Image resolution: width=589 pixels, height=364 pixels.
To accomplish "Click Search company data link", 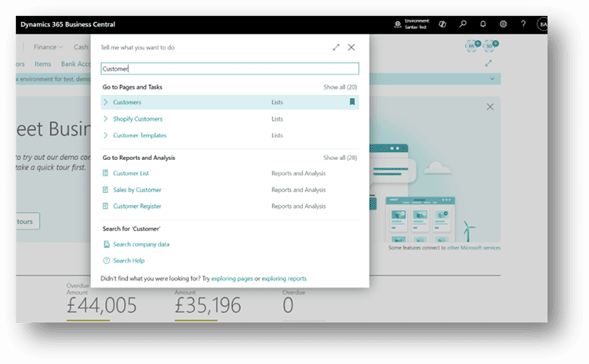I will pos(141,244).
